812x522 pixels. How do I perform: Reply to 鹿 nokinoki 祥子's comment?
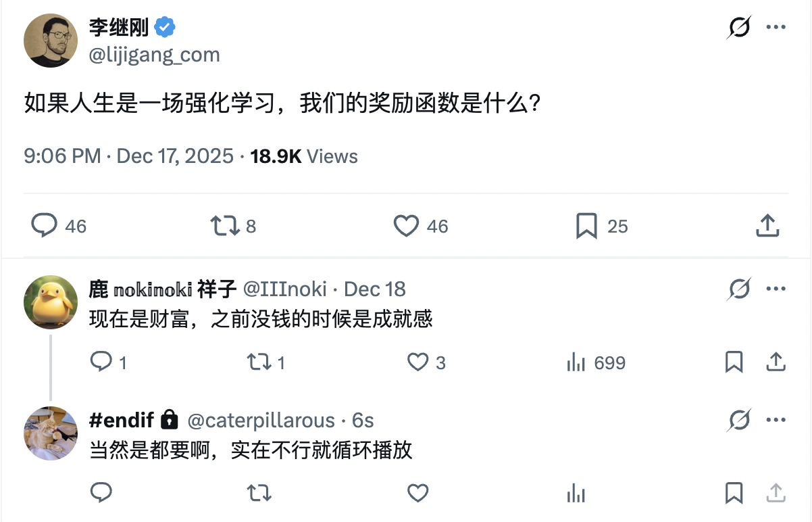coord(101,362)
